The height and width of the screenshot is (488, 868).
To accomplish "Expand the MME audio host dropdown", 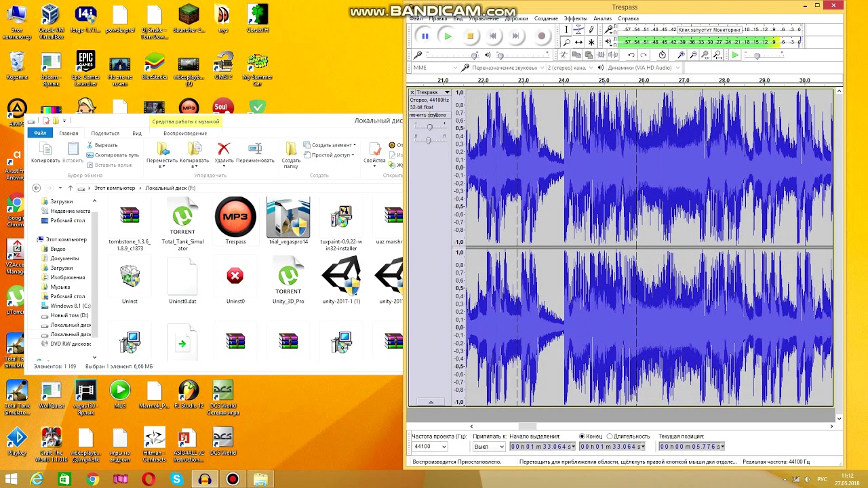I will pyautogui.click(x=455, y=68).
